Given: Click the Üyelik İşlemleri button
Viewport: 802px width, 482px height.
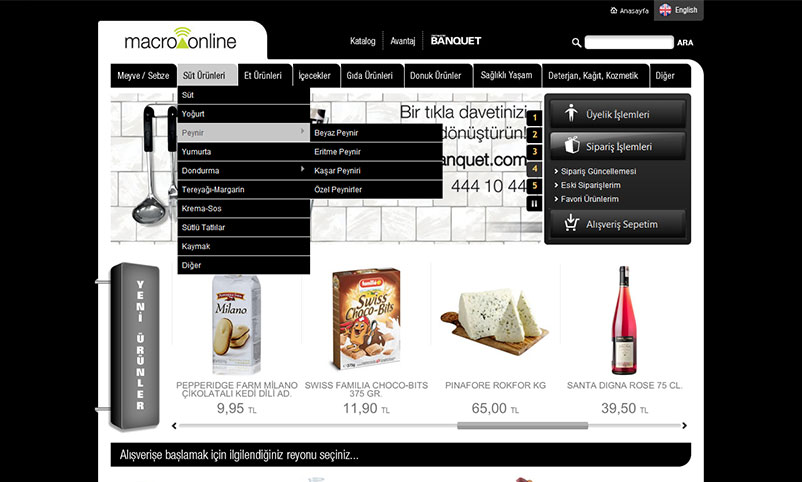Looking at the screenshot, I should 617,114.
